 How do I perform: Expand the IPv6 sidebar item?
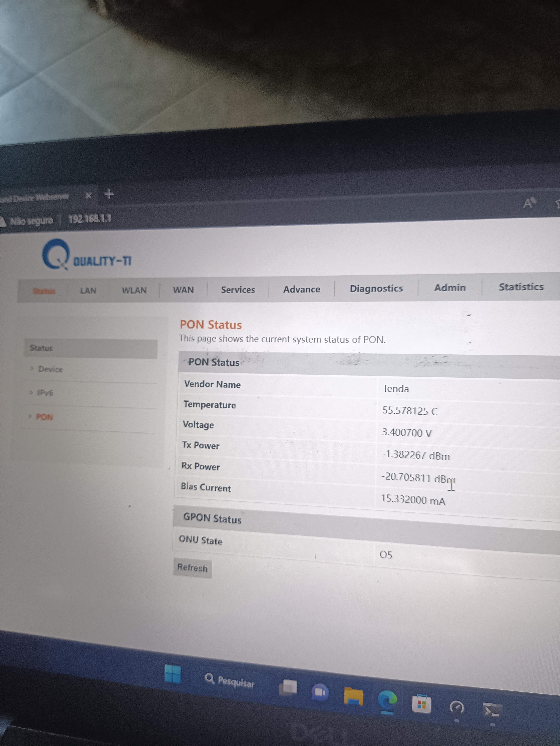pos(45,393)
